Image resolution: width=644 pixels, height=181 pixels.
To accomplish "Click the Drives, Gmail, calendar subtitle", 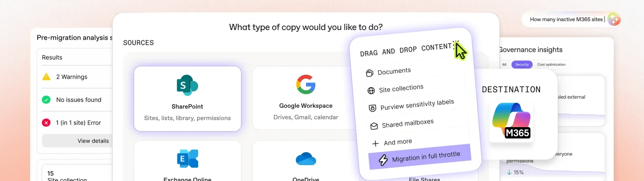I will 306,117.
